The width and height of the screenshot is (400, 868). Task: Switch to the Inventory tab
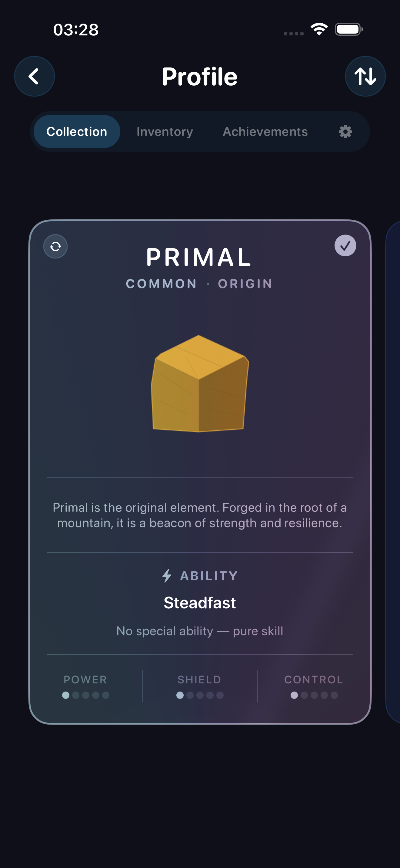point(165,131)
